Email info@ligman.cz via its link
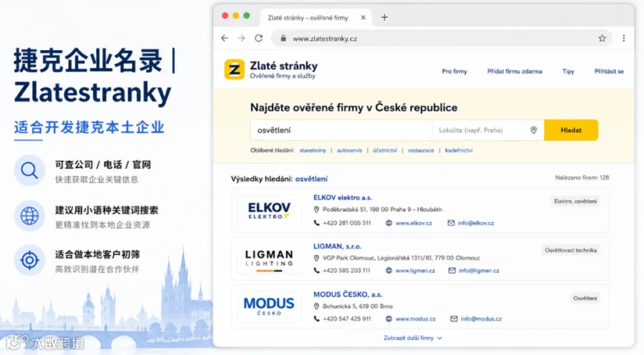 479,271
